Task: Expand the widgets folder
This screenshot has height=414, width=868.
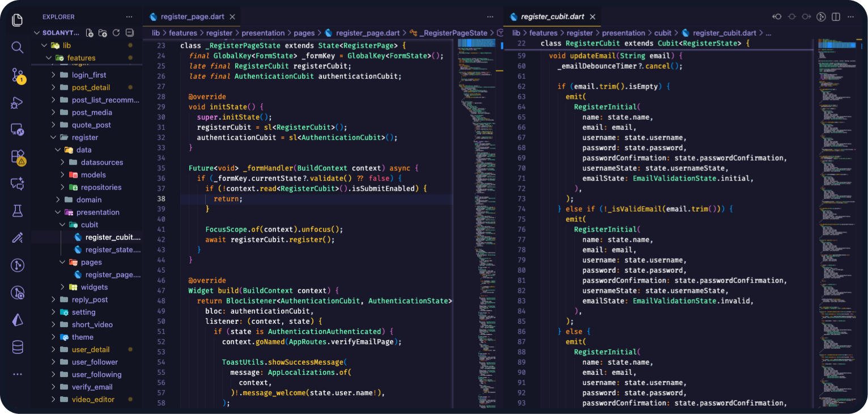Action: coord(93,287)
